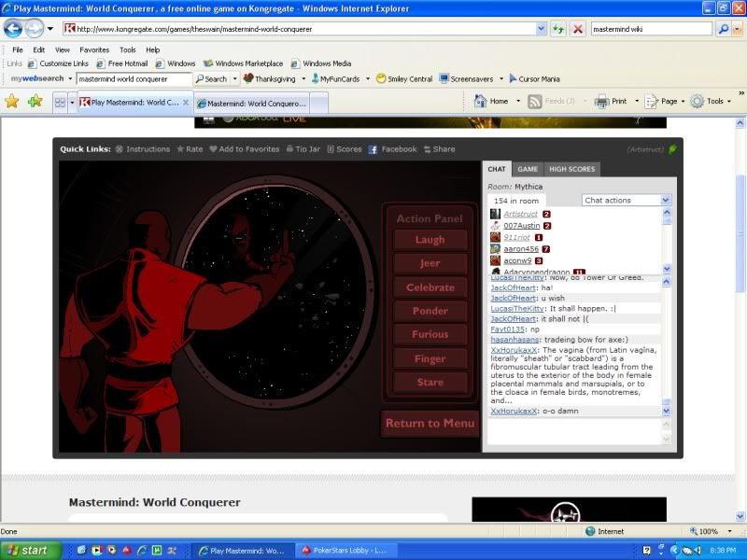Viewport: 747px width, 560px height.
Task: Open PokerStars Lobby from the taskbar
Action: click(x=345, y=551)
